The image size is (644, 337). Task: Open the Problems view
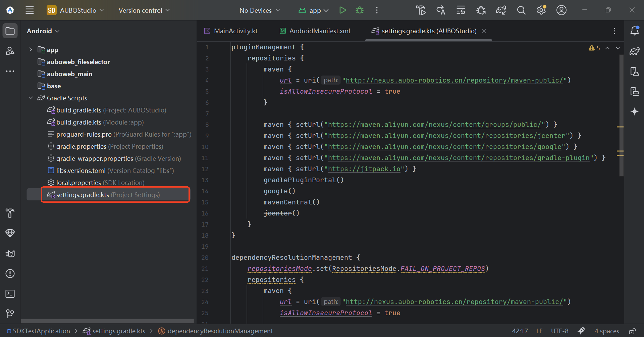[10, 274]
